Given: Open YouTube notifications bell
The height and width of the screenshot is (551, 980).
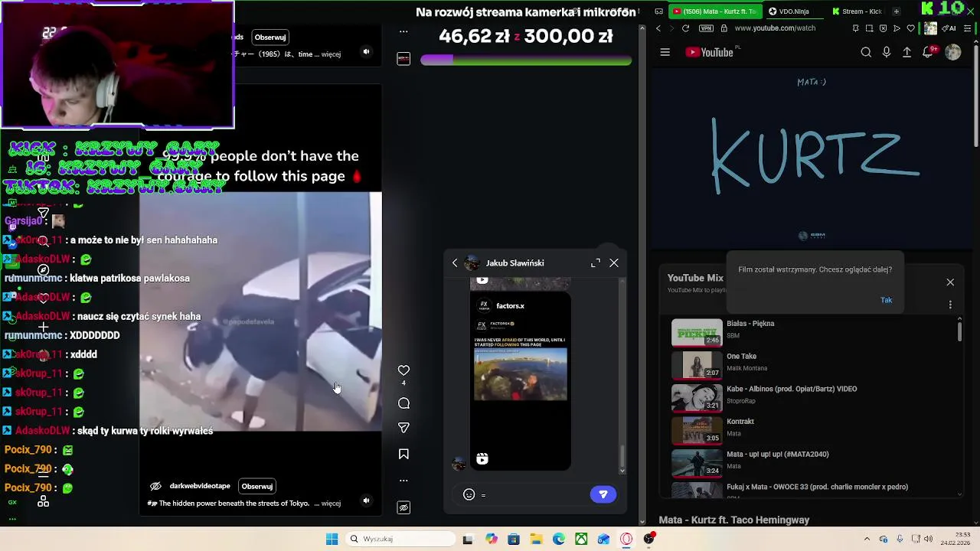Looking at the screenshot, I should click(928, 52).
